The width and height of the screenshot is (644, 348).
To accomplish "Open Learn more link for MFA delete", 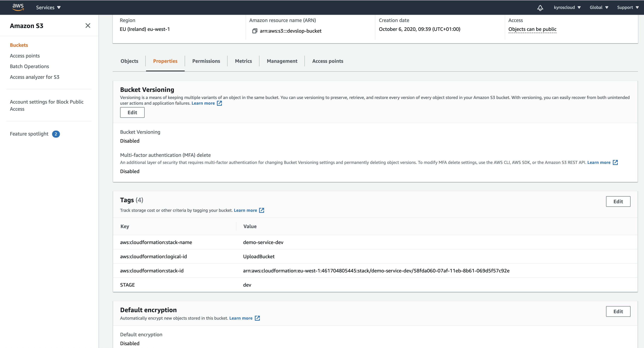I will [x=599, y=162].
